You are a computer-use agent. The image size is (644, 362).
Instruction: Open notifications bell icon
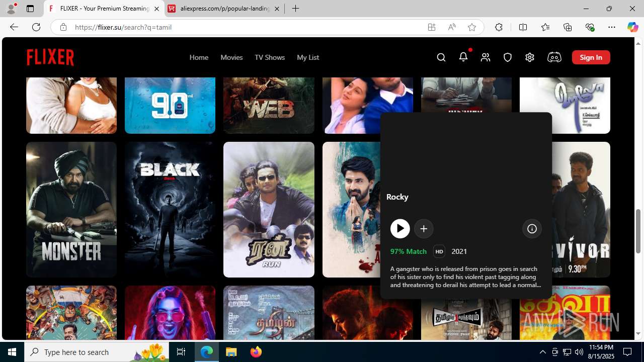coord(463,57)
